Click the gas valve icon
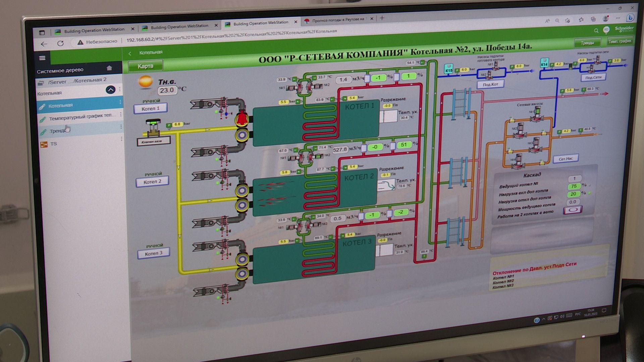 click(x=154, y=128)
